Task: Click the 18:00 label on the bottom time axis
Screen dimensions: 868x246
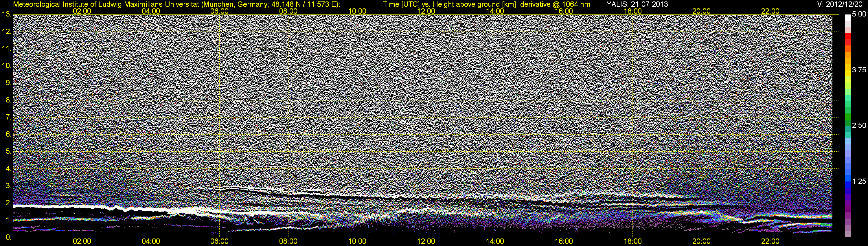Action: [632, 241]
